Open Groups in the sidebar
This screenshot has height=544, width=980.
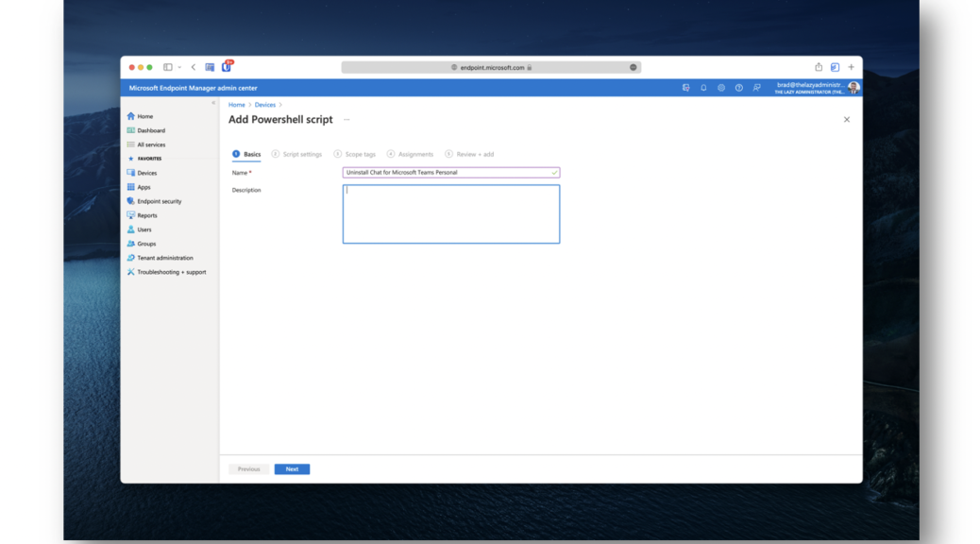pyautogui.click(x=142, y=244)
